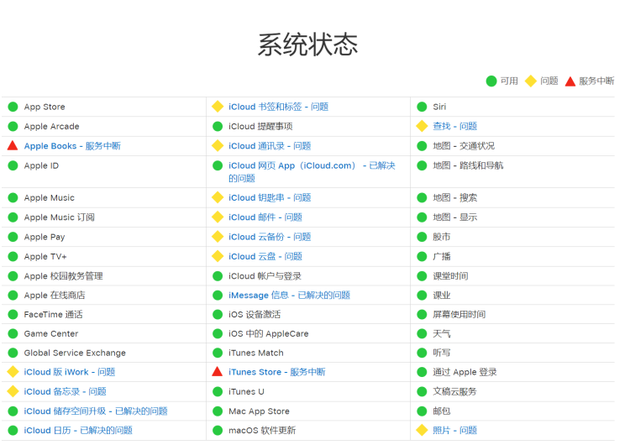Click the FaceTime 通话 entry

click(x=53, y=314)
